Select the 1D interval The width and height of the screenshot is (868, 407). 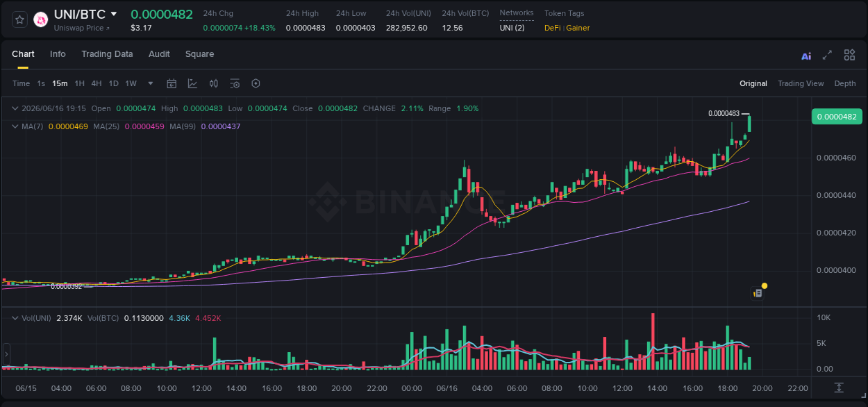(113, 83)
